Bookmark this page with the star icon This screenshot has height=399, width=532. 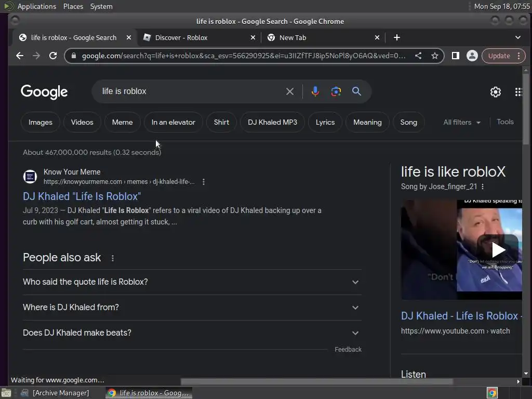pyautogui.click(x=435, y=56)
